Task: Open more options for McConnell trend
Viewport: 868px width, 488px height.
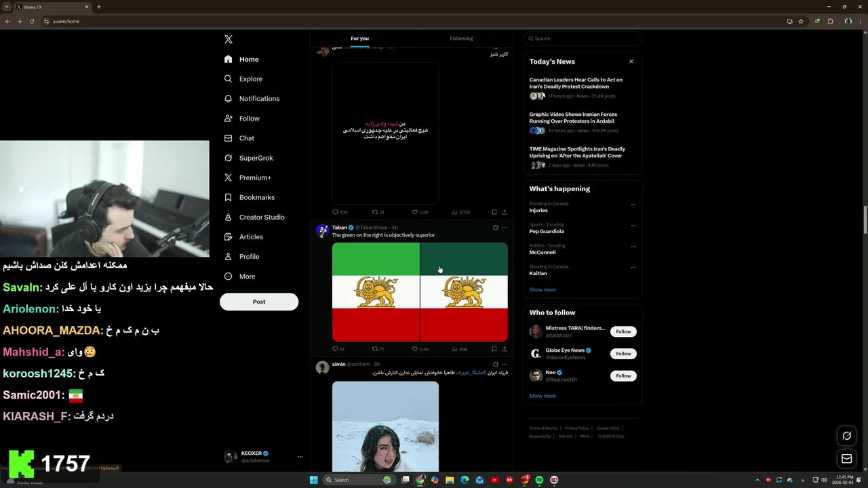Action: pyautogui.click(x=633, y=246)
